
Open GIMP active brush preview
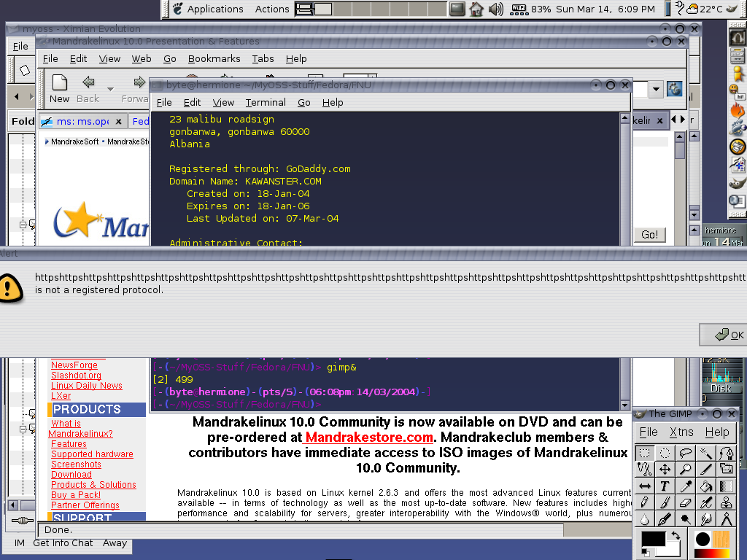(x=703, y=539)
